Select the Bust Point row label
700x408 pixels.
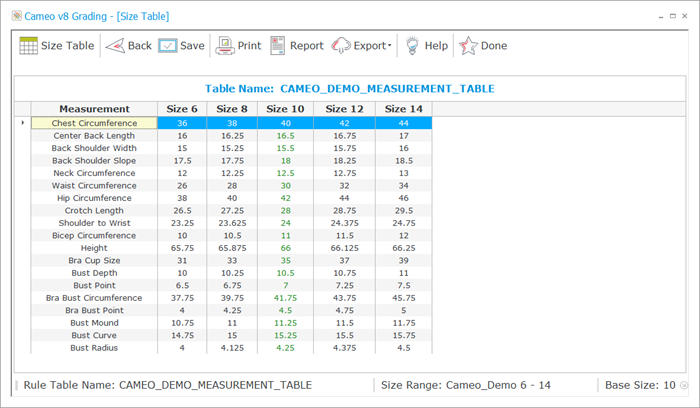pos(94,286)
